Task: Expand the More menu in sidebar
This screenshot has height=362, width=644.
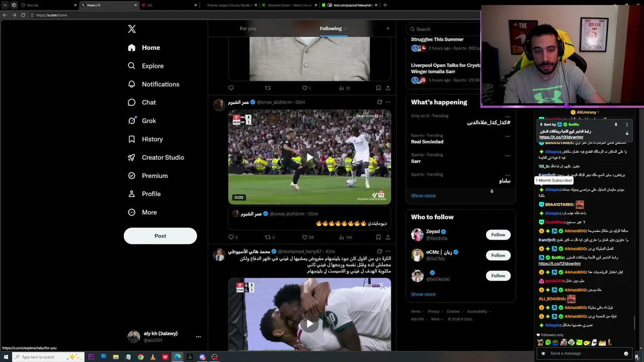Action: point(142,212)
